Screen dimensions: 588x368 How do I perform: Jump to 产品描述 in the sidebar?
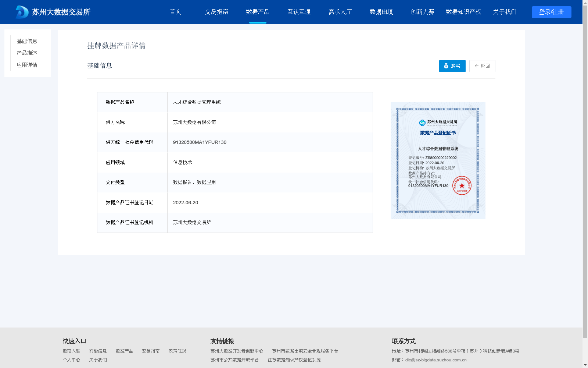(x=27, y=53)
